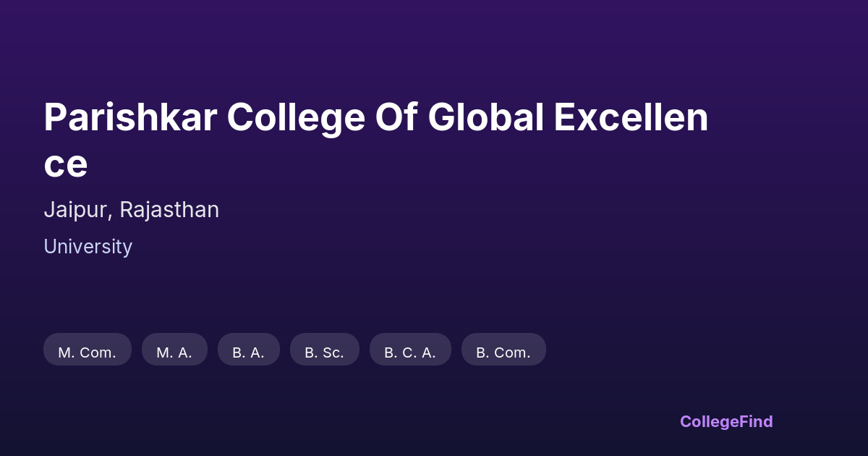
Task: Click the word Jaipur in the location
Action: pyautogui.click(x=76, y=210)
